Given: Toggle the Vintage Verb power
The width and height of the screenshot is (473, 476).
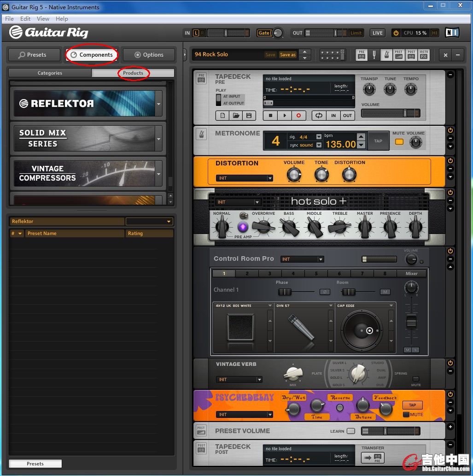Looking at the screenshot, I should pos(450,363).
